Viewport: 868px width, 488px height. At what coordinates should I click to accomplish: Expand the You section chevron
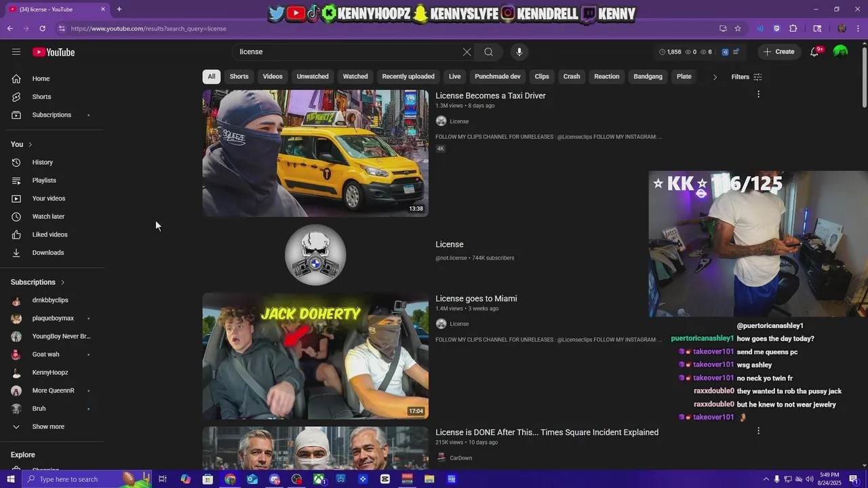pyautogui.click(x=30, y=144)
